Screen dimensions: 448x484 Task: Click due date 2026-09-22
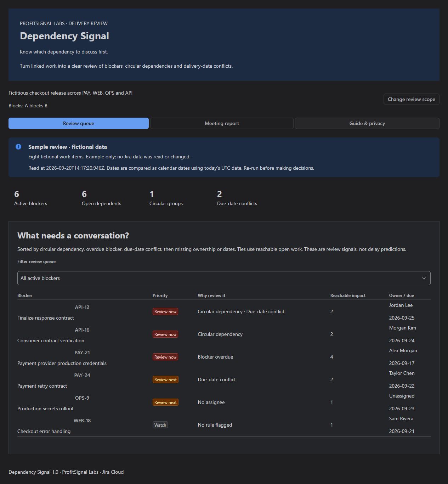click(402, 386)
